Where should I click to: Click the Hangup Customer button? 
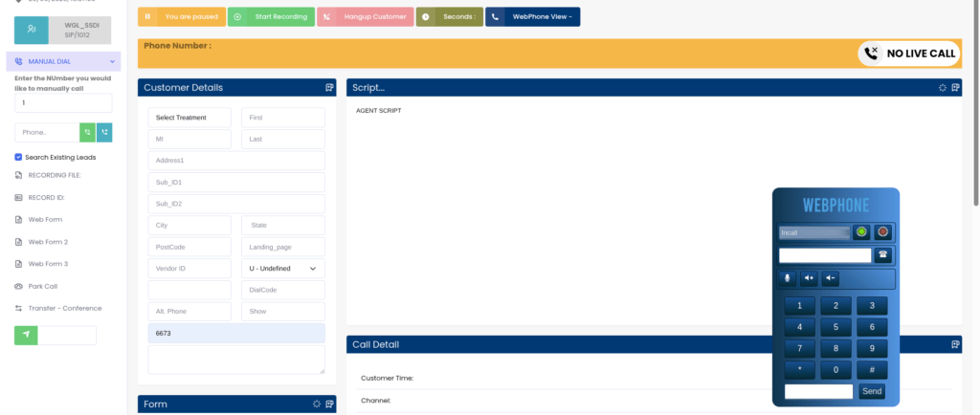[x=366, y=17]
